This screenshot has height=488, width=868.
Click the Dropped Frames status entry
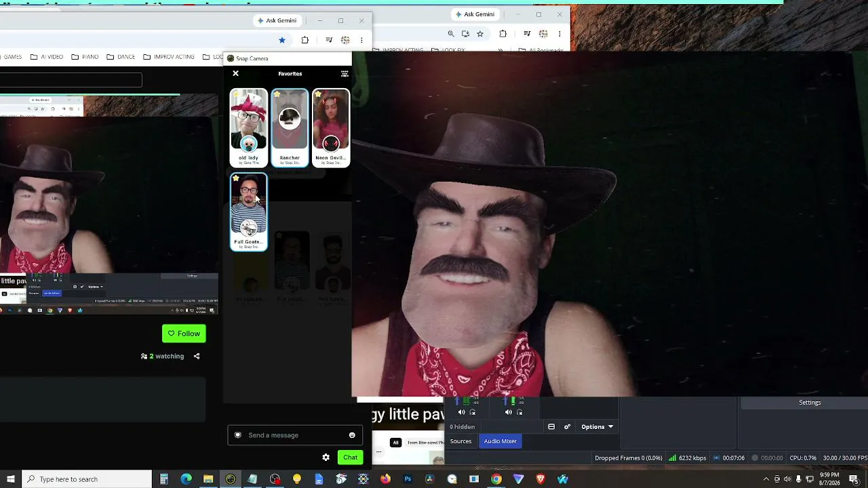pos(629,458)
